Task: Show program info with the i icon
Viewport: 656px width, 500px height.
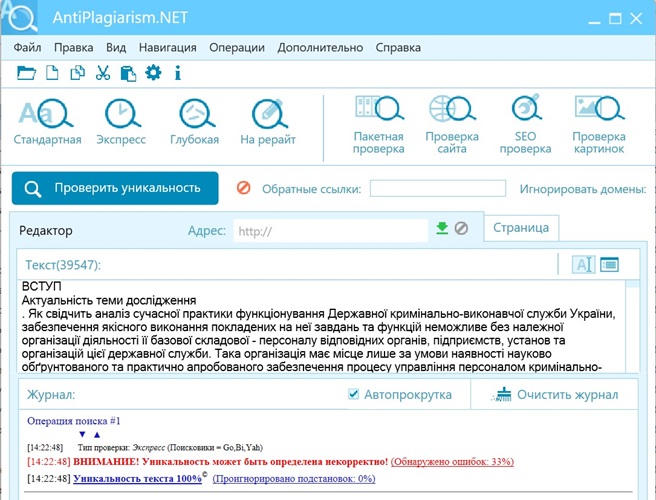Action: click(x=178, y=73)
